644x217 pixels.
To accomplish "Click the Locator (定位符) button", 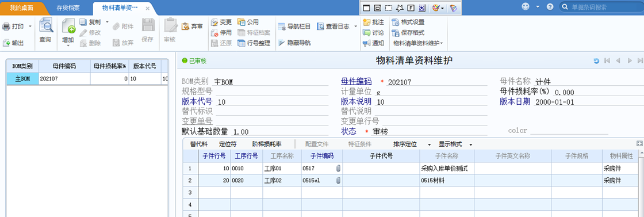I will [228, 144].
